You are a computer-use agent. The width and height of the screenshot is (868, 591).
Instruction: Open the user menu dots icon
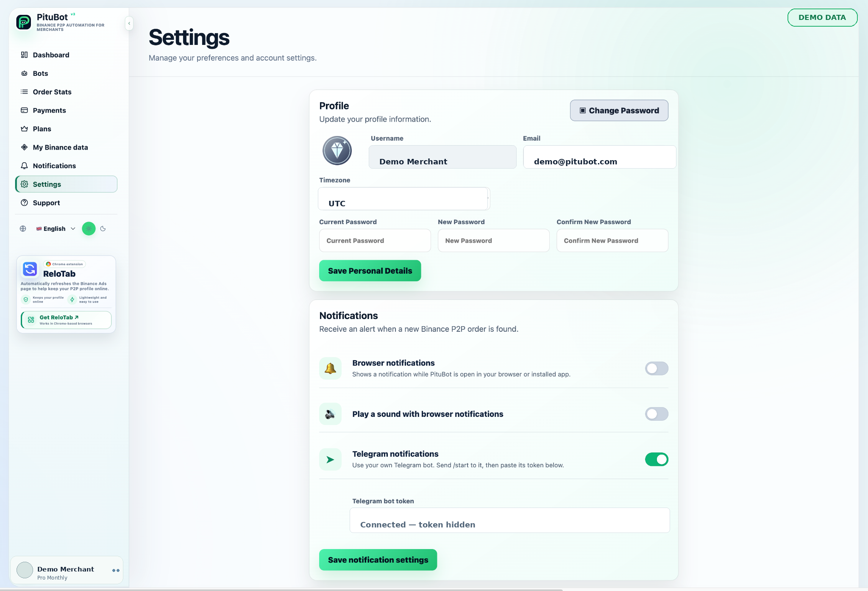(116, 570)
